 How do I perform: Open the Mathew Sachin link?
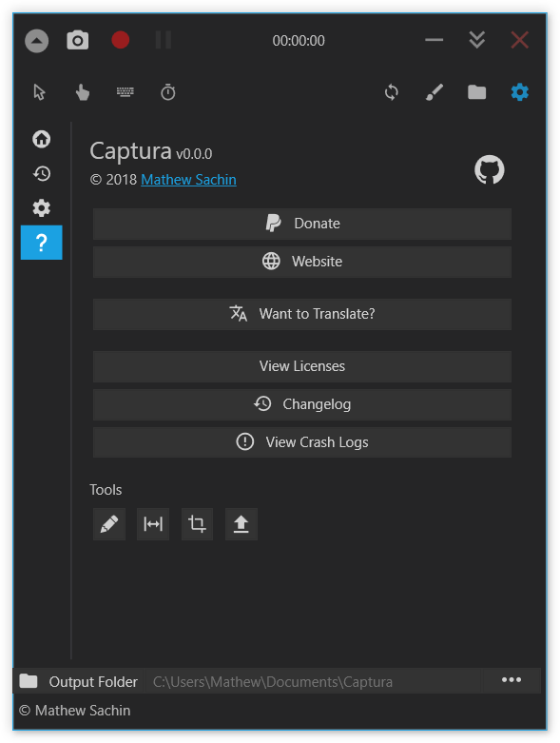tap(188, 180)
